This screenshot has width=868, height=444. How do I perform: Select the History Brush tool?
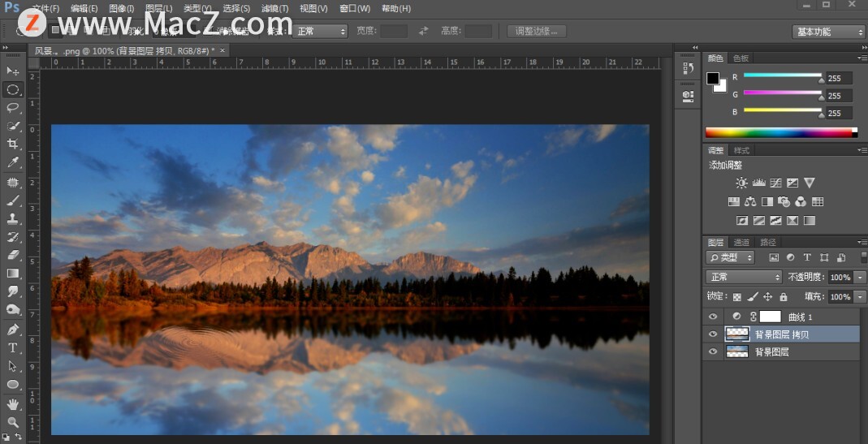13,237
